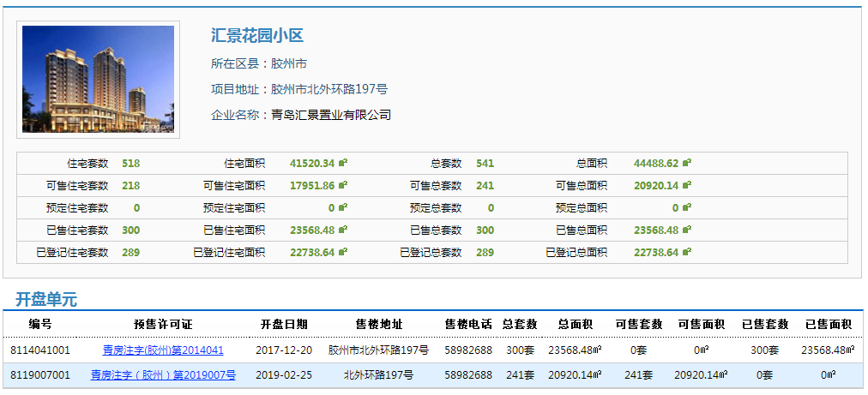Image resolution: width=868 pixels, height=395 pixels.
Task: Click the 售楼电话 column header
Action: point(468,325)
